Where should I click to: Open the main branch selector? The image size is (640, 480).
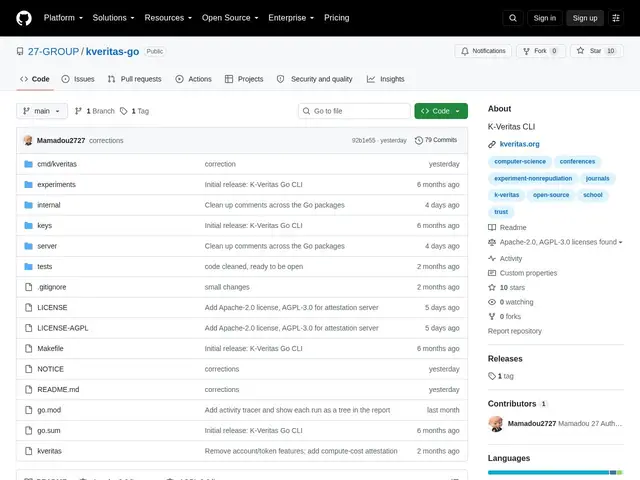(x=42, y=111)
